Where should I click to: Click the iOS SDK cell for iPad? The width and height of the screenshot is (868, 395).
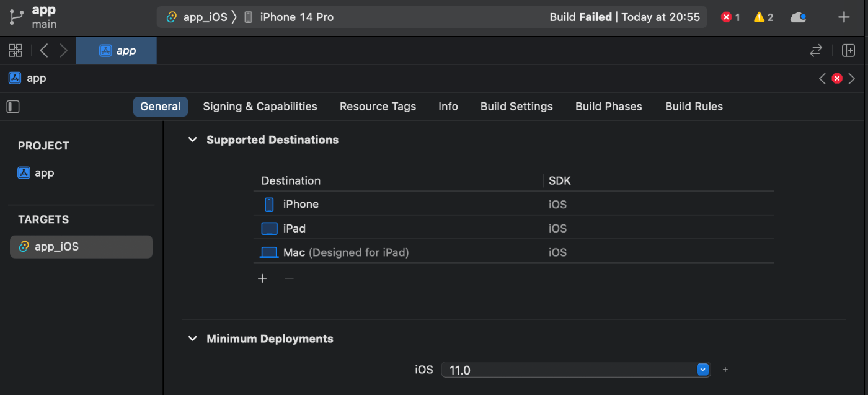[558, 229]
